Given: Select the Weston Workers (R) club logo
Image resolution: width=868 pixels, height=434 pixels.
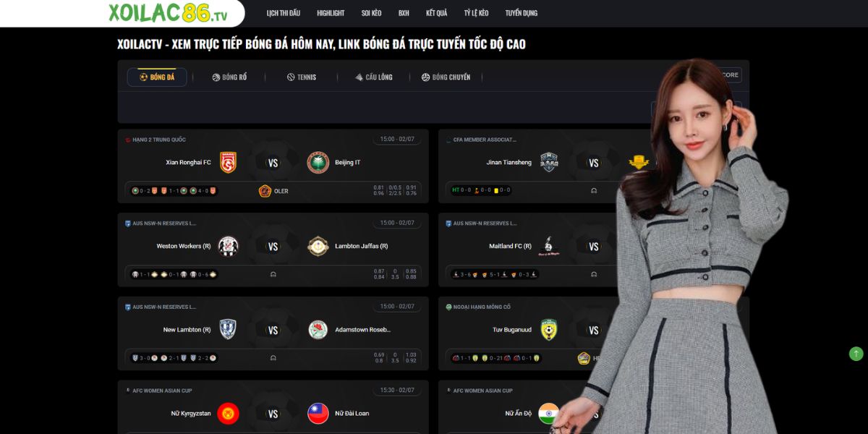Looking at the screenshot, I should [229, 246].
